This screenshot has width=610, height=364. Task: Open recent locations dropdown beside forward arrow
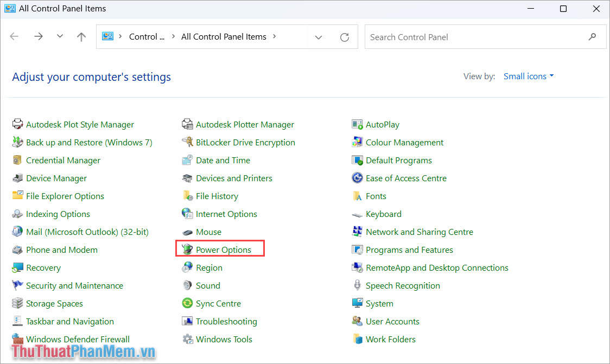click(60, 36)
